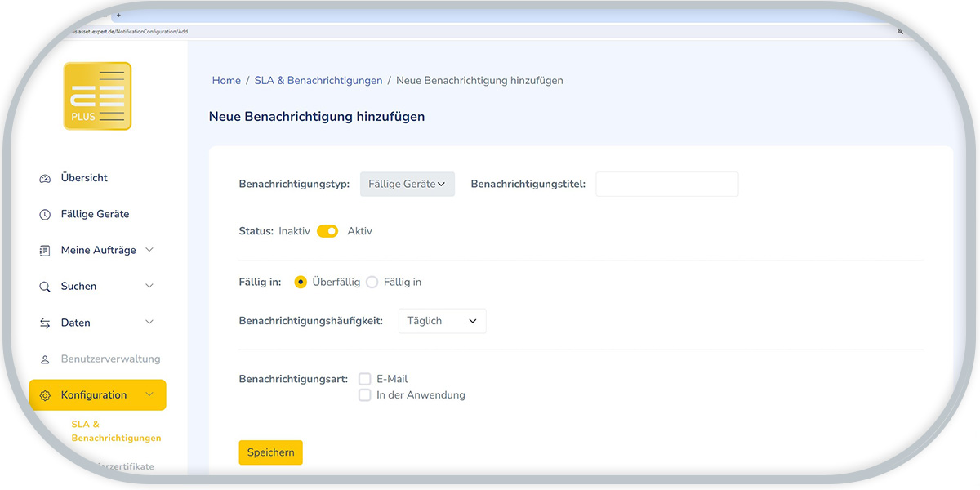Click the yellow PLUS logo
Screen dimensions: 980x490
click(x=97, y=96)
